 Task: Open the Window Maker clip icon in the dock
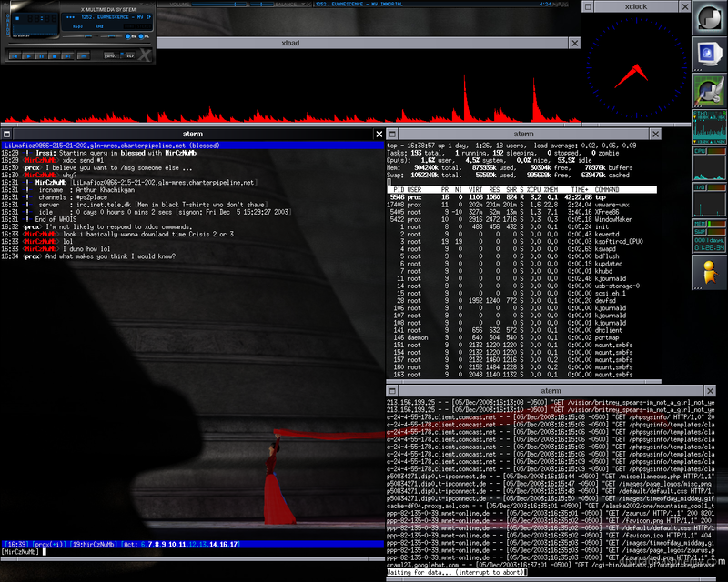pos(710,17)
